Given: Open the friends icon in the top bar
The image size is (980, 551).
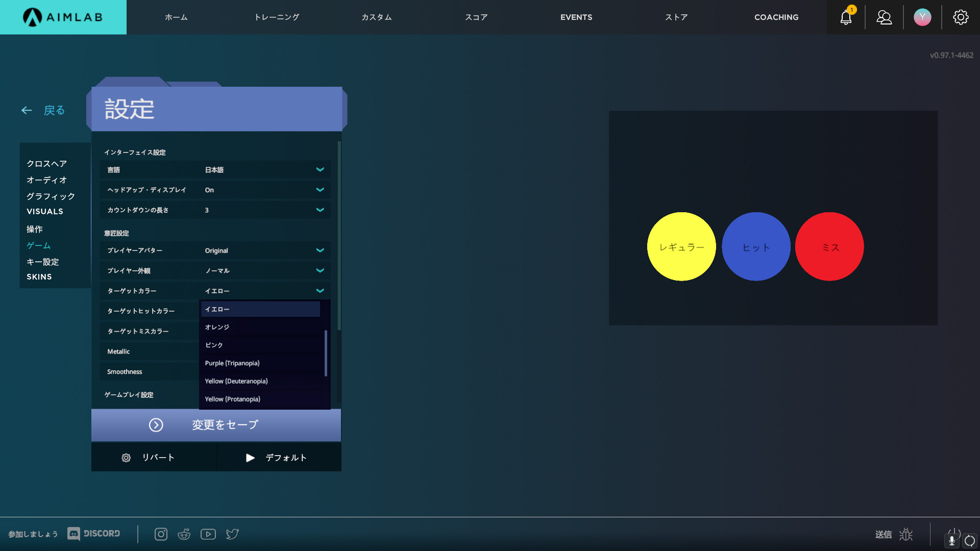Looking at the screenshot, I should coord(884,17).
